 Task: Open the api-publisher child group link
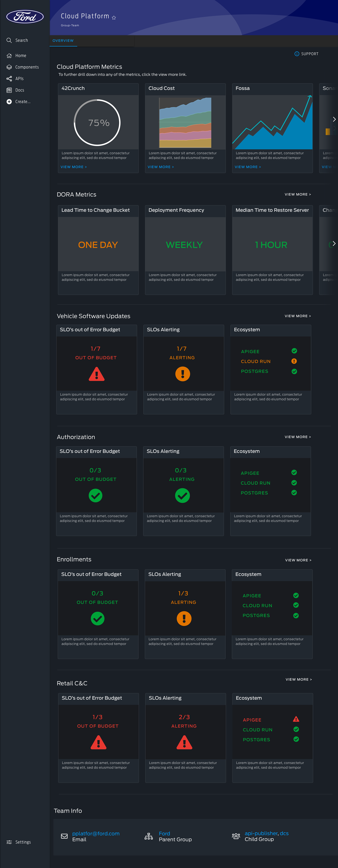click(x=261, y=833)
